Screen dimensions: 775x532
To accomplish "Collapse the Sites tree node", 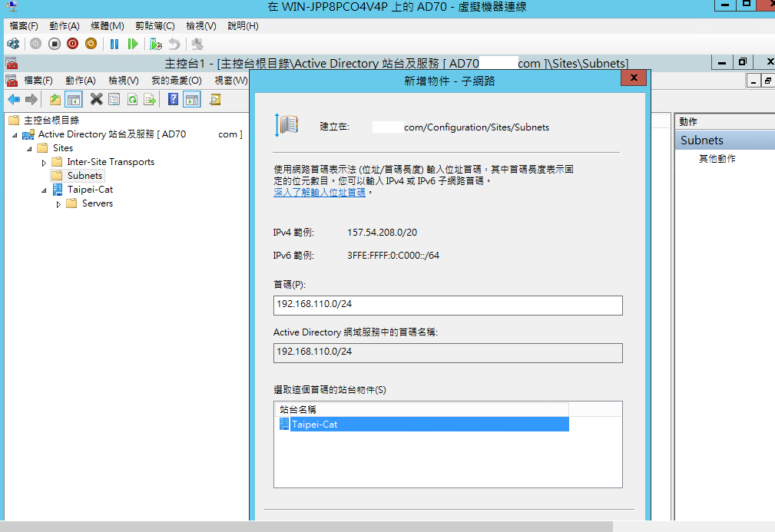I will [x=29, y=149].
